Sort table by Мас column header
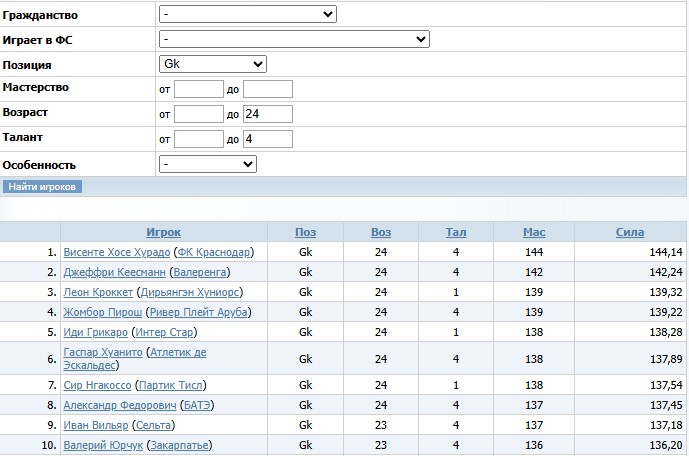 [x=533, y=232]
